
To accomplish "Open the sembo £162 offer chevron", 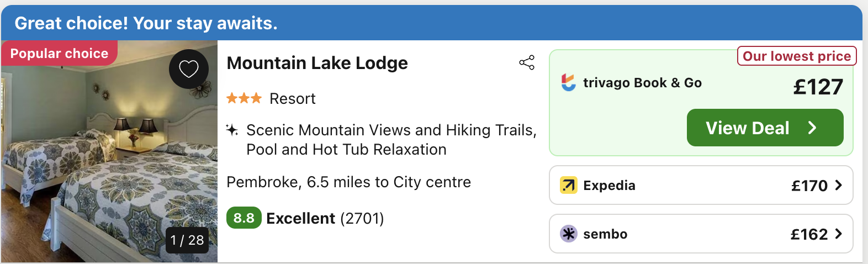I will coord(839,234).
